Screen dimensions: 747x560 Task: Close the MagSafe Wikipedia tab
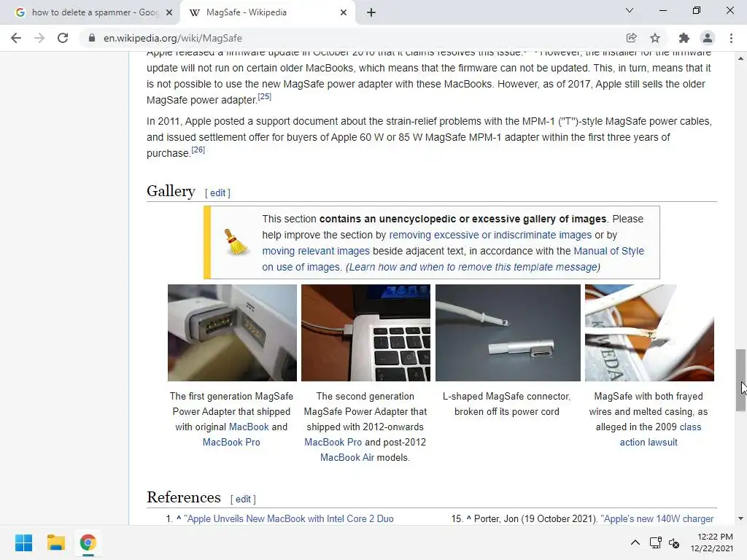(344, 13)
